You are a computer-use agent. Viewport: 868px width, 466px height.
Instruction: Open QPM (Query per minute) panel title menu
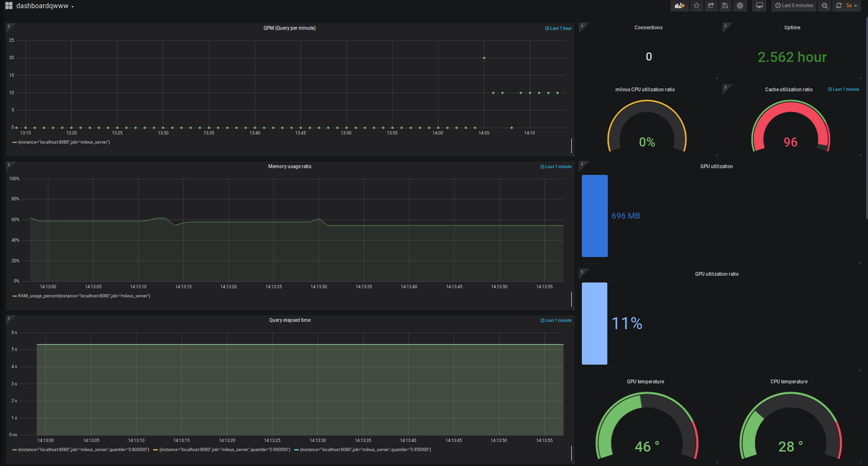coord(289,28)
